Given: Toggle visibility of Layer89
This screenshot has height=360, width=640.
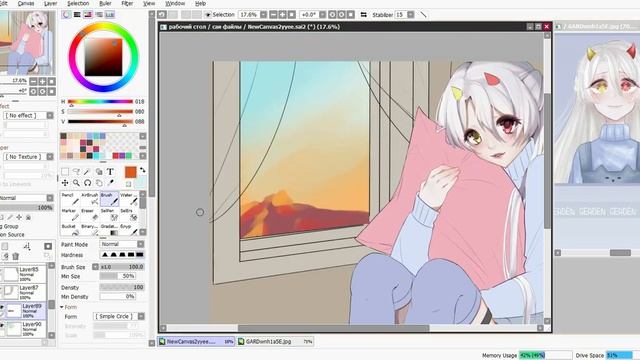Looking at the screenshot, I should point(2,307).
